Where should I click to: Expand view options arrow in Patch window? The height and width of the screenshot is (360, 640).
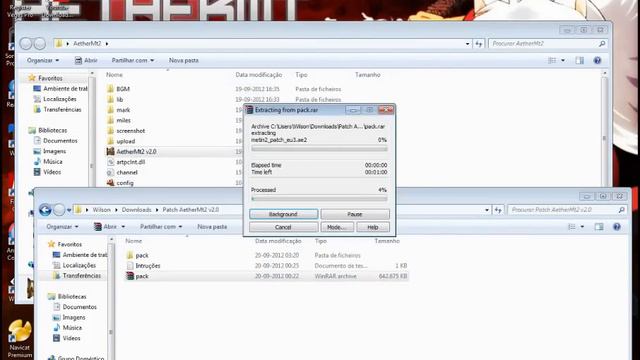[582, 227]
